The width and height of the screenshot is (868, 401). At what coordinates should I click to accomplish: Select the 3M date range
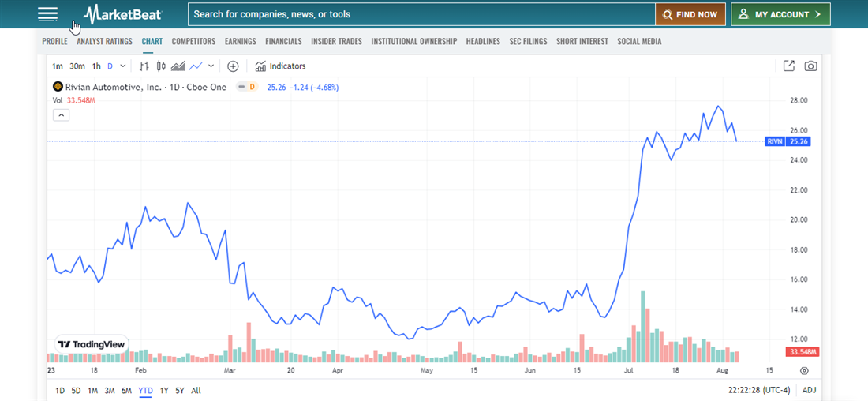pyautogui.click(x=110, y=391)
